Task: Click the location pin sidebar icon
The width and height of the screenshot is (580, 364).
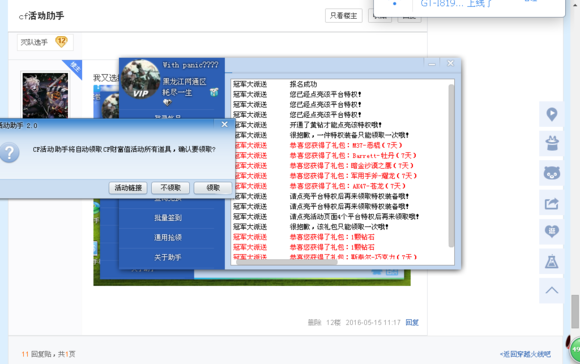Action: 552,114
